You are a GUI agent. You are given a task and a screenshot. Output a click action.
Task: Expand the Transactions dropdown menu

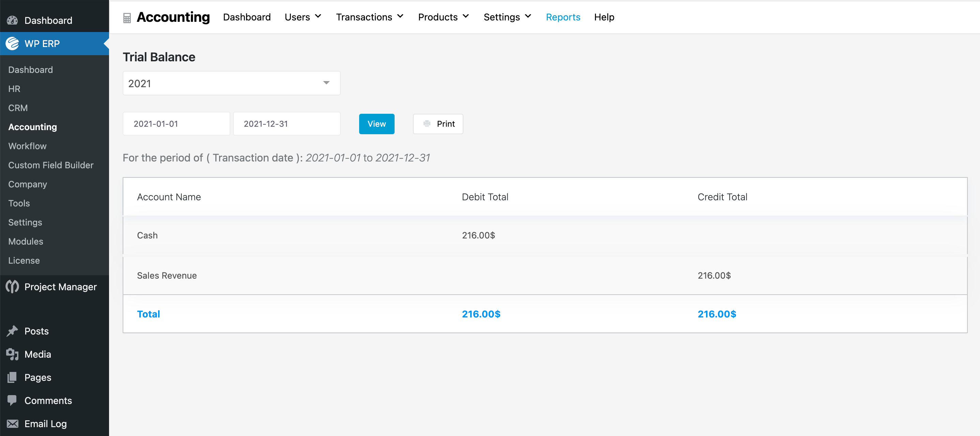pos(369,17)
